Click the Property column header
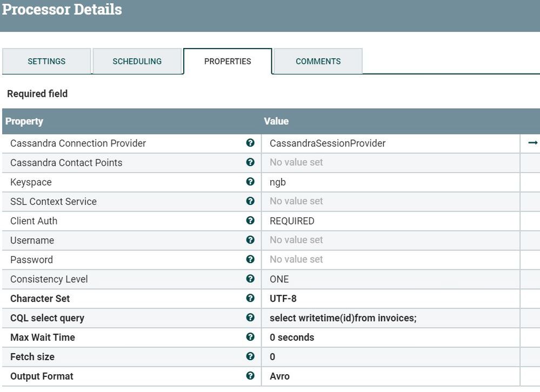This screenshot has width=540, height=392. coord(24,121)
